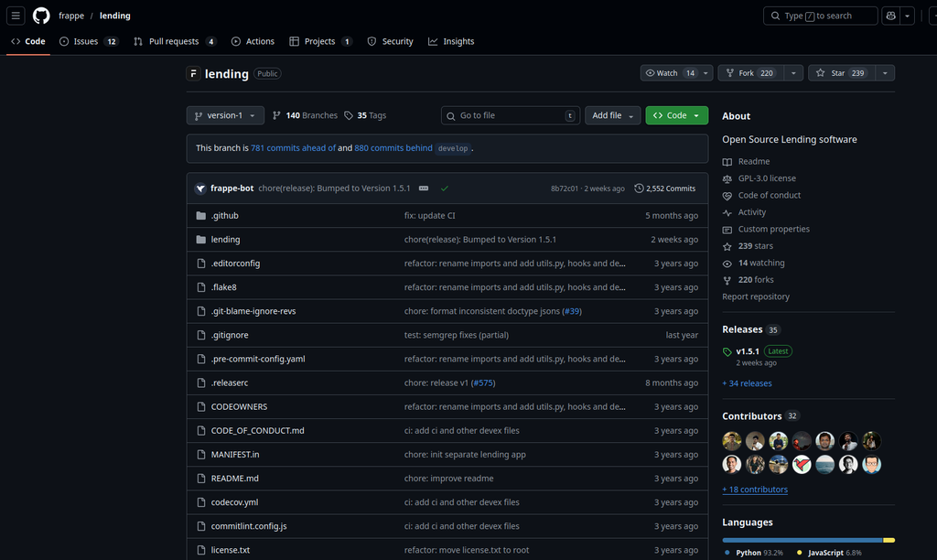The width and height of the screenshot is (937, 560).
Task: Open the 781 commits ahead link
Action: coord(293,147)
